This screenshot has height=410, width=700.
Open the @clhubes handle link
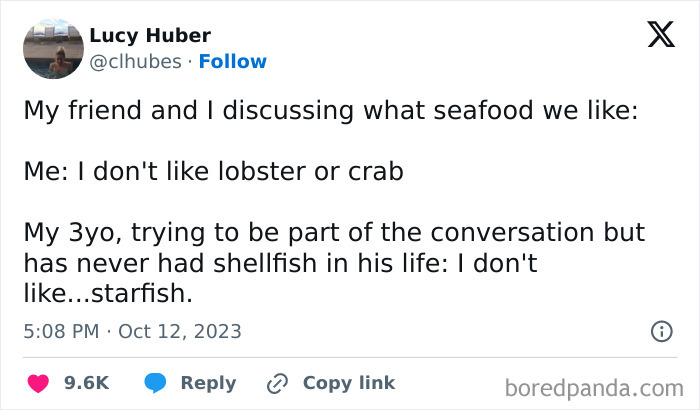136,61
